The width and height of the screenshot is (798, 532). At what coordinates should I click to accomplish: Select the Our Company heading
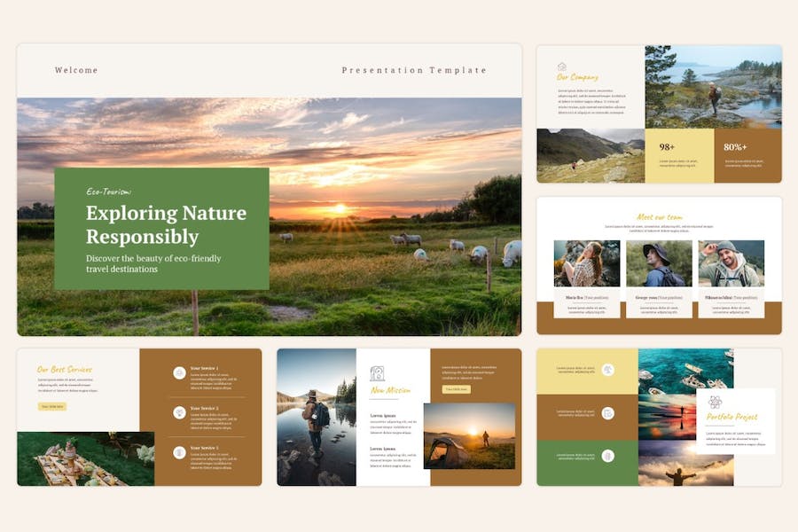coord(577,77)
